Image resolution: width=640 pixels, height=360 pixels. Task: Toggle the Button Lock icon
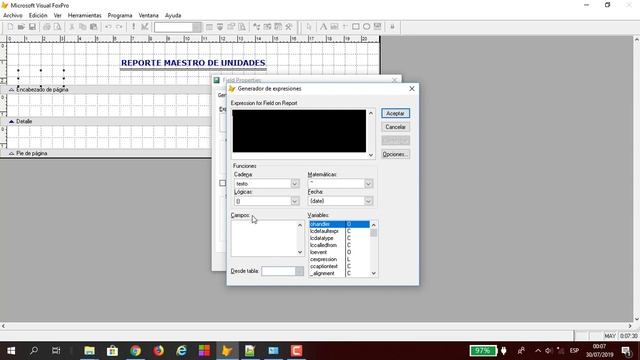pos(392,27)
